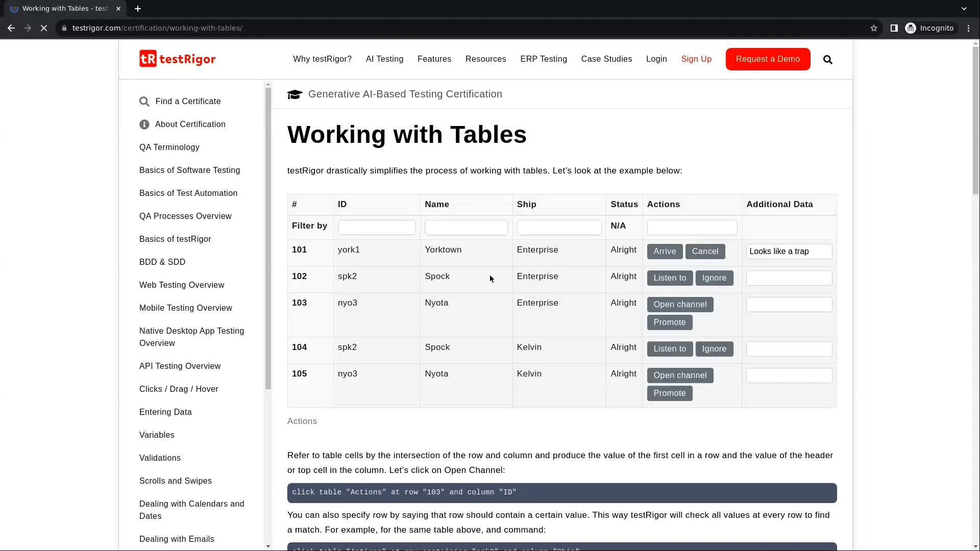Focus the Name filter input field
The height and width of the screenshot is (551, 980).
(x=467, y=228)
